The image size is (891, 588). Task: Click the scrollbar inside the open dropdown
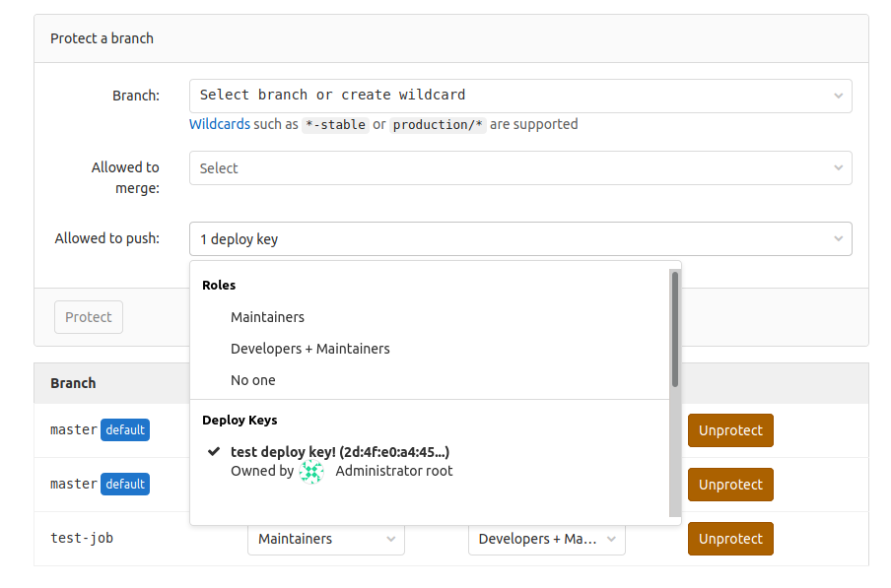(x=674, y=330)
